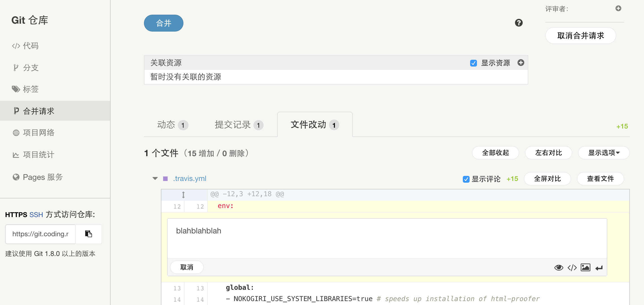Uncheck the 显示评论 checkbox

466,179
